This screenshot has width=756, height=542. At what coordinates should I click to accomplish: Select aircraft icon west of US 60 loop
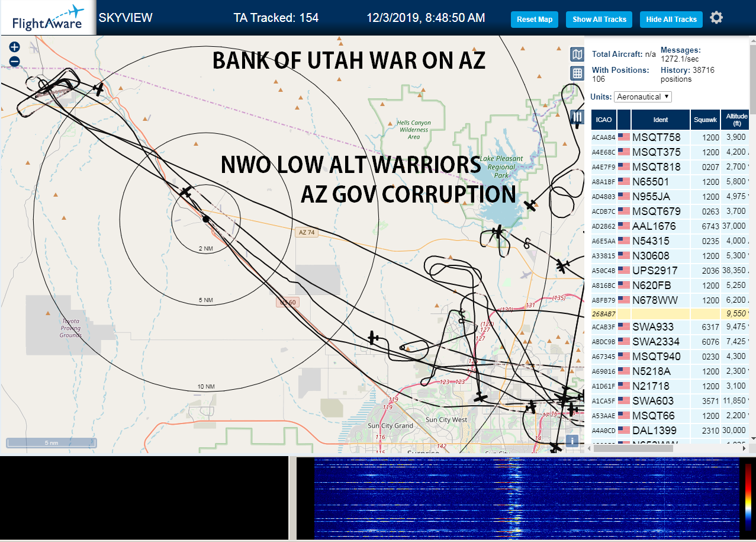[373, 338]
